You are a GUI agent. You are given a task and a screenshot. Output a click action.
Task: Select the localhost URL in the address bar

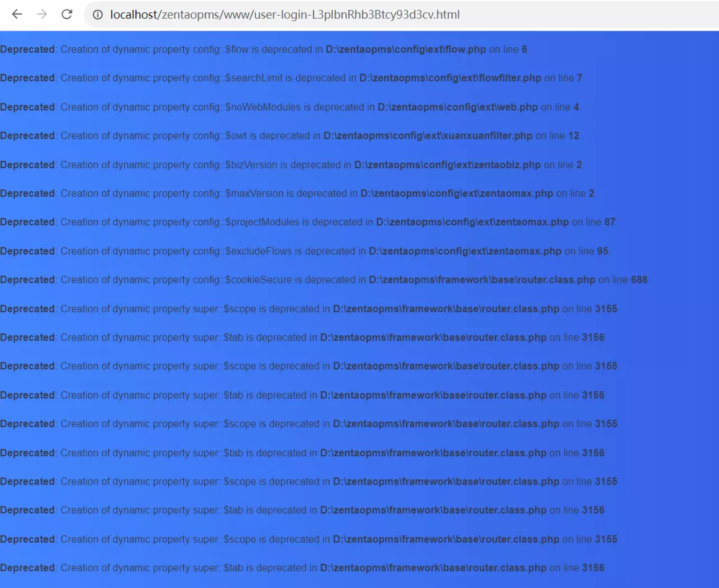pyautogui.click(x=285, y=15)
